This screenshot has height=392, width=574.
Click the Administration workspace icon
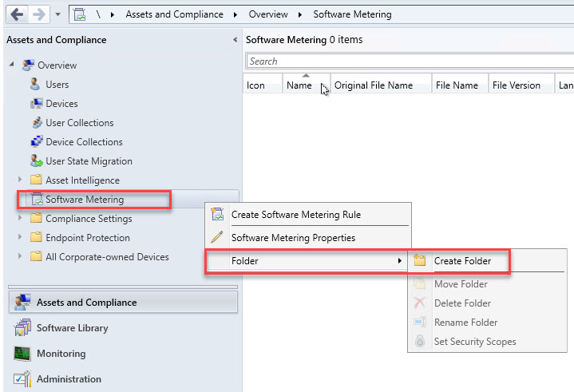pos(22,379)
